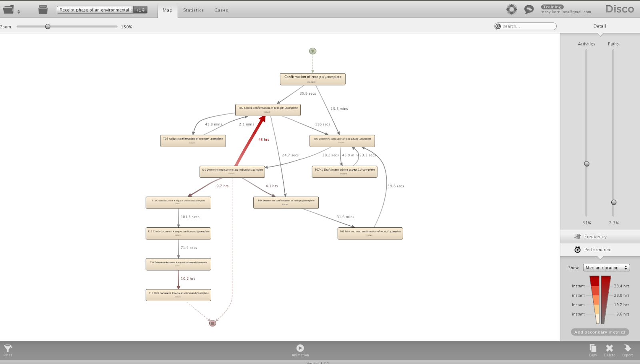Screen dimensions: 640x364
Task: Open a project with the folder icon
Action: pos(9,9)
